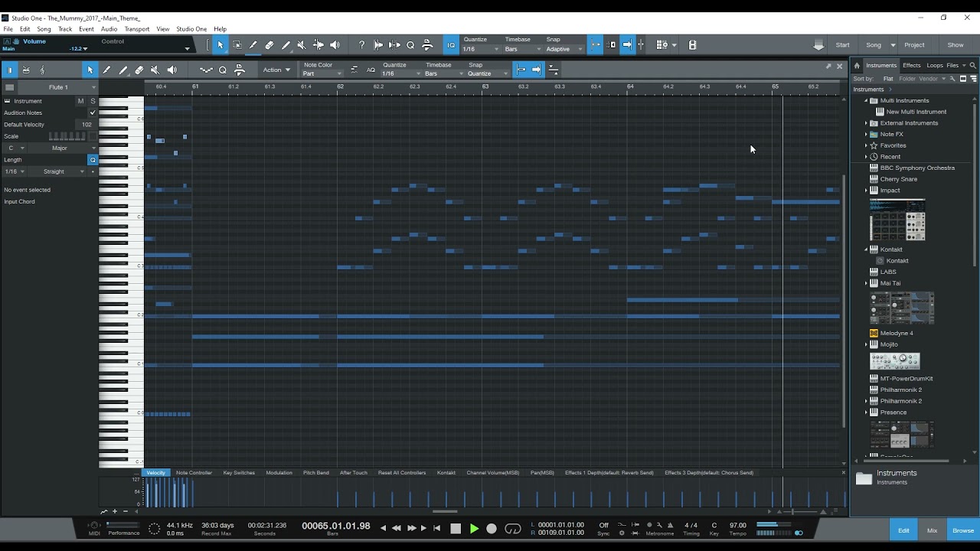
Task: Open the Mix console button
Action: pos(932,530)
